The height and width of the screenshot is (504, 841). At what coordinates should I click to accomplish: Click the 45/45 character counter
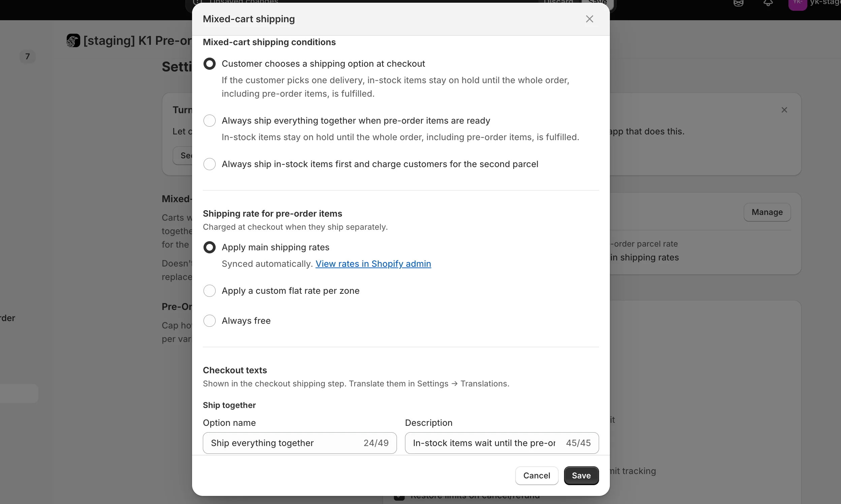(578, 443)
